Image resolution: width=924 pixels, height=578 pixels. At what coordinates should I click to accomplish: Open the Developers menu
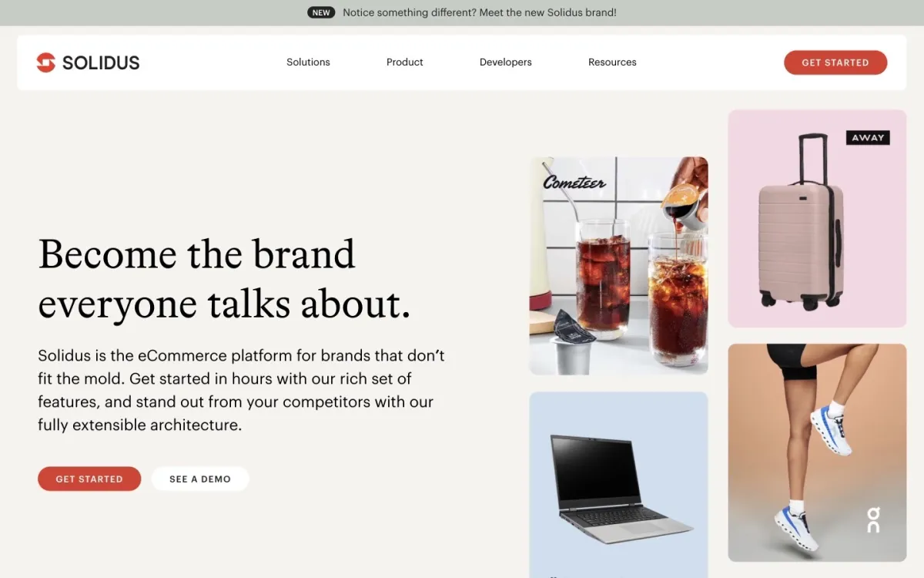click(x=506, y=62)
